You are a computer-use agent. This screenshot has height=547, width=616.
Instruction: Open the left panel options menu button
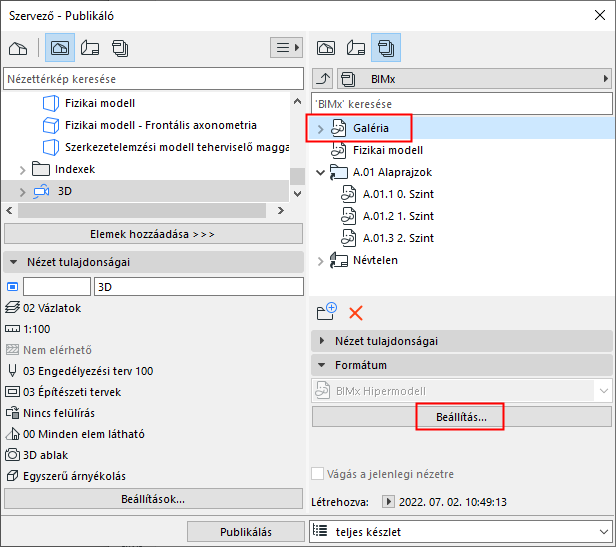pyautogui.click(x=286, y=48)
